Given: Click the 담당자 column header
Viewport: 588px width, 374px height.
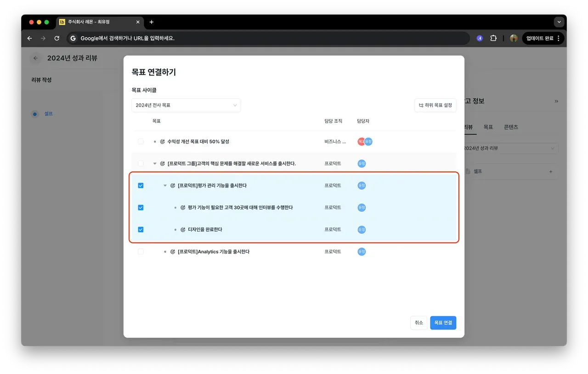Looking at the screenshot, I should tap(363, 121).
